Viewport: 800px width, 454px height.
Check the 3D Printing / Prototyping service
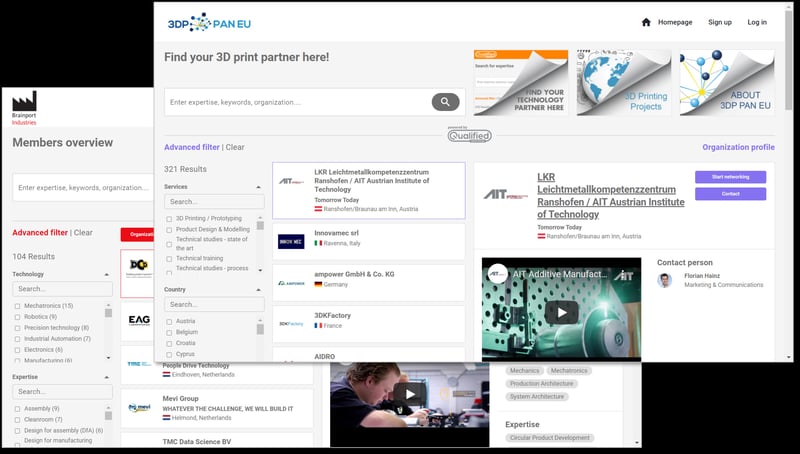[x=169, y=219]
